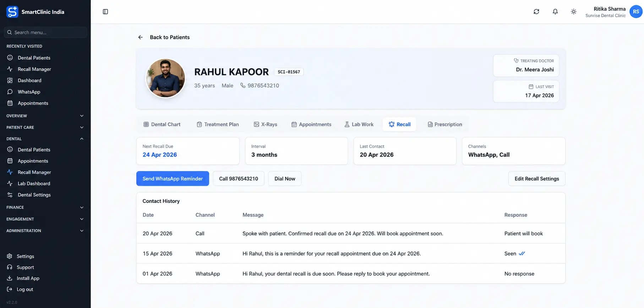644x308 pixels.
Task: Click the SmartClinic India logo icon
Action: point(12,12)
